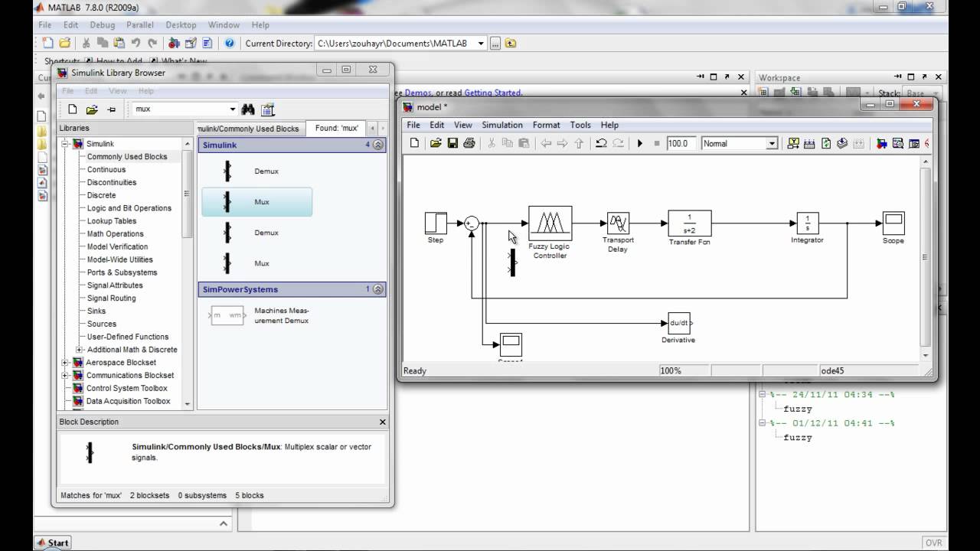Collapse the 24/11/11 command history group
Screen dimensions: 980x551
coord(763,395)
